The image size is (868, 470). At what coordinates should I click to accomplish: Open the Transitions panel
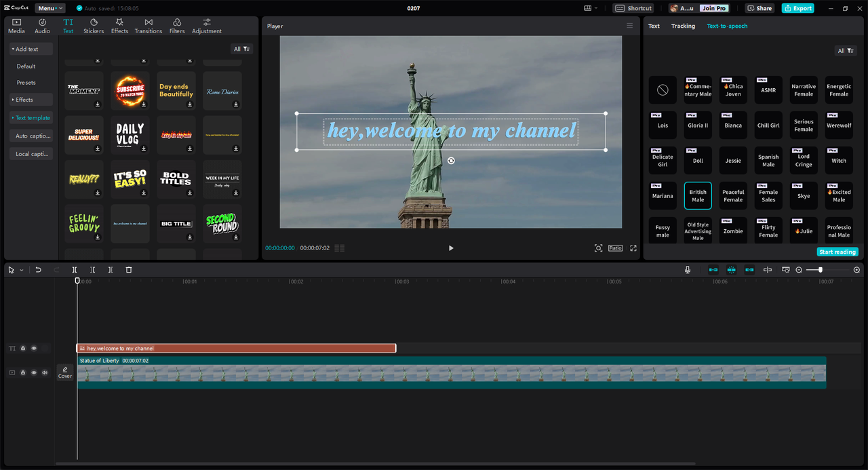[x=148, y=26]
